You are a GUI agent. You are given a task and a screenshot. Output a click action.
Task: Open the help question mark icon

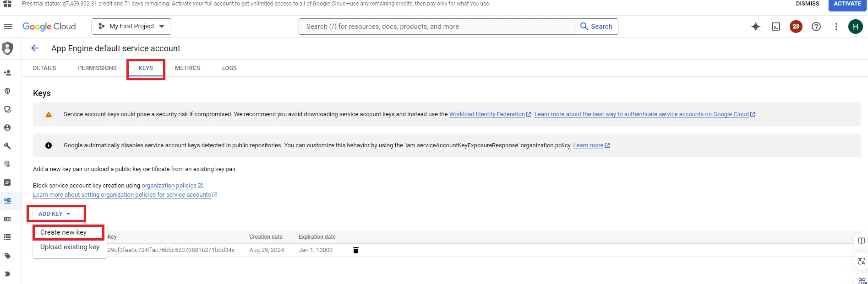click(x=816, y=27)
